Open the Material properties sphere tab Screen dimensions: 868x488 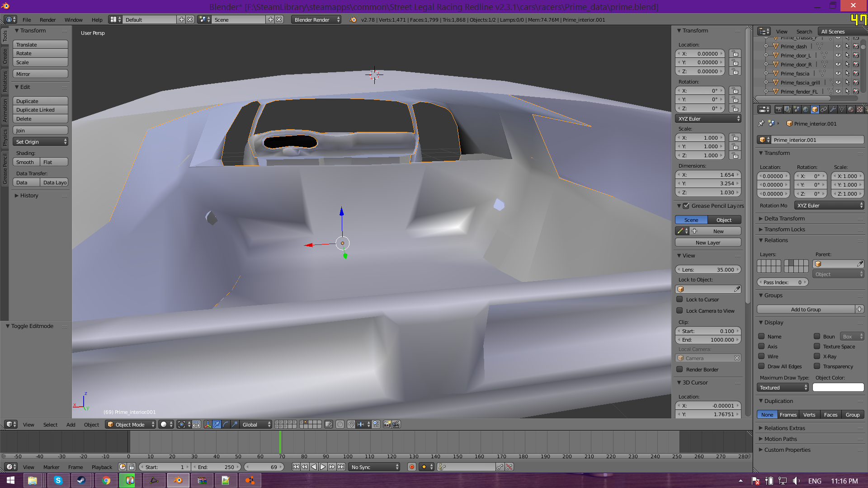pos(851,109)
